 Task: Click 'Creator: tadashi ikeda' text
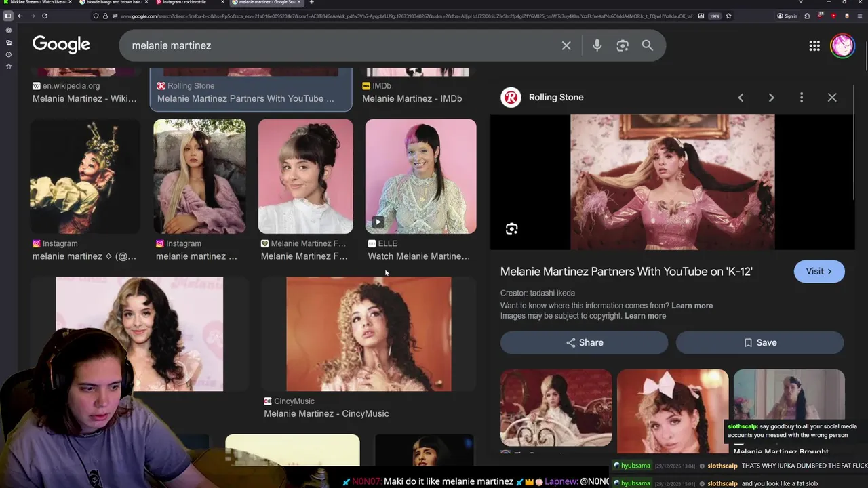point(538,293)
